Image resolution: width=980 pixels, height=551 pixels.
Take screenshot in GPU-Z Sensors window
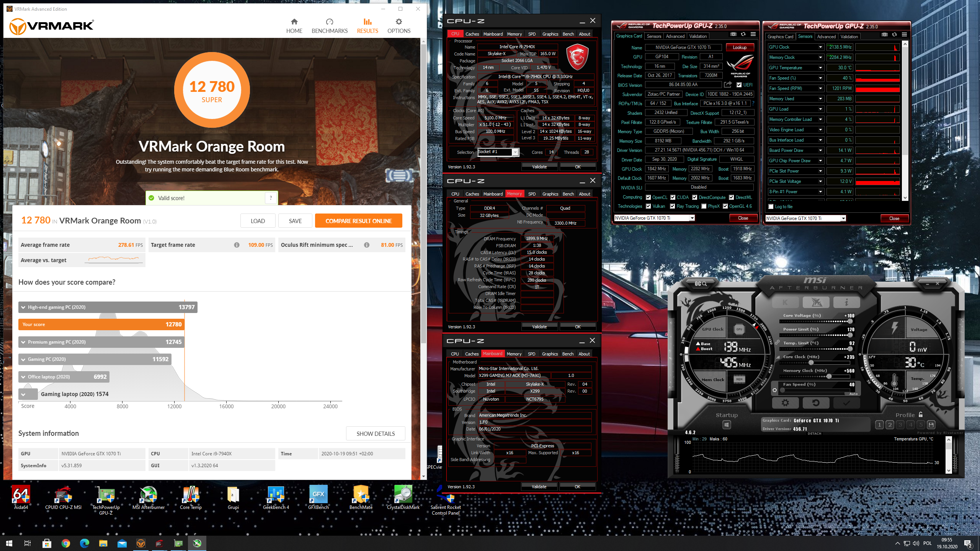point(884,35)
